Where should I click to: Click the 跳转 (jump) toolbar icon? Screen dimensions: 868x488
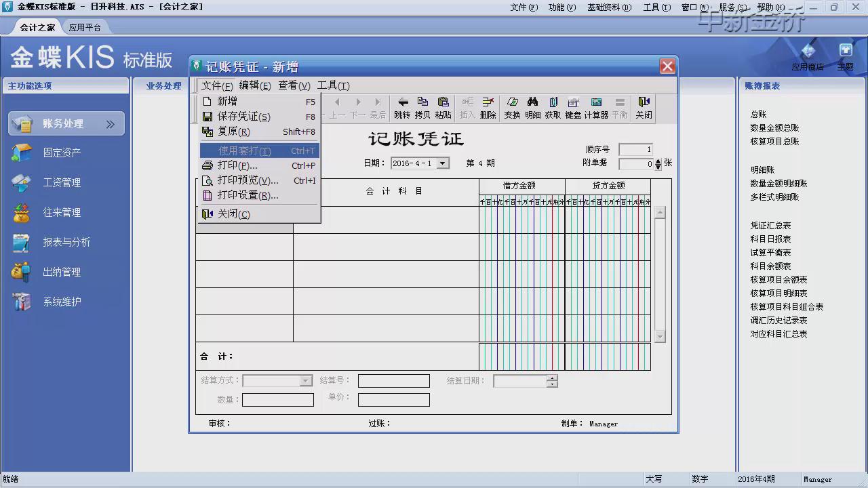pyautogui.click(x=402, y=108)
